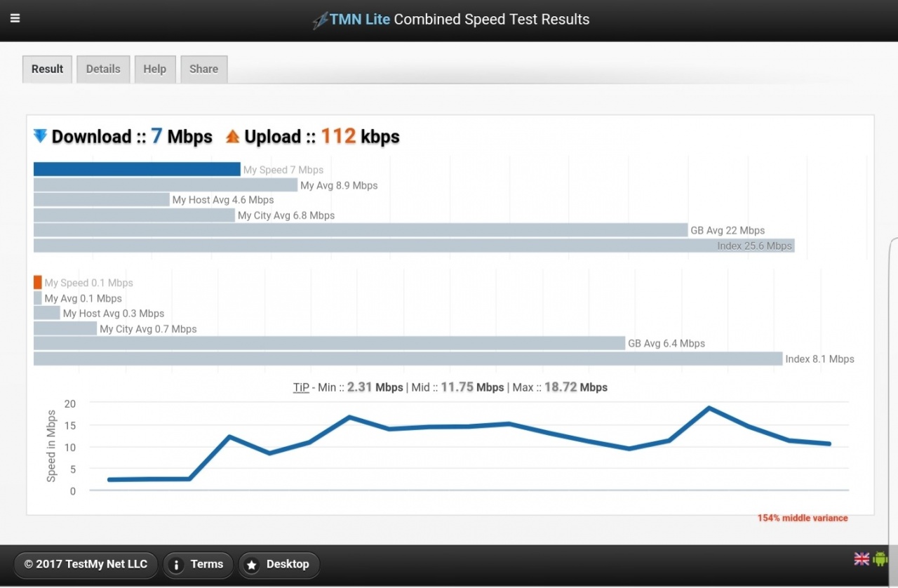Click the 18.72 Mbps peak on graph
Viewport: 898px width, 588px height.
tap(709, 408)
